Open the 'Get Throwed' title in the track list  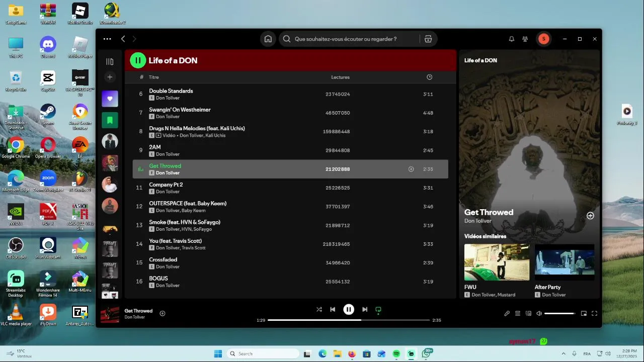165,166
